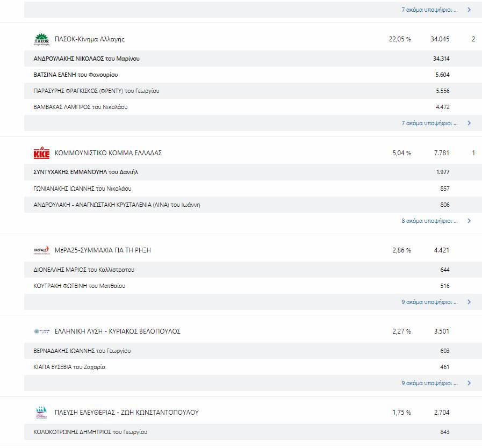The image size is (482, 448).
Task: Click the chevron arrow at the top list
Action: click(469, 10)
